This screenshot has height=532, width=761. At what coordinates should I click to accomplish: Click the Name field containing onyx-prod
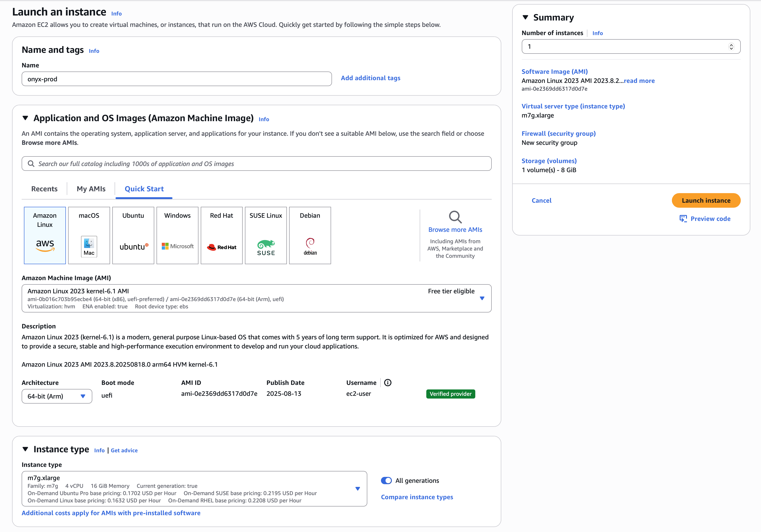[x=176, y=79]
